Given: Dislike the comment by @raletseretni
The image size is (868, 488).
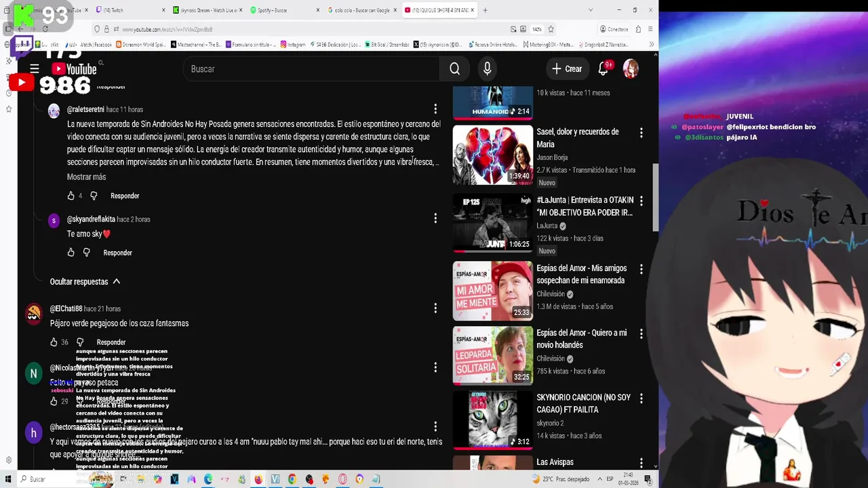Looking at the screenshot, I should click(94, 196).
